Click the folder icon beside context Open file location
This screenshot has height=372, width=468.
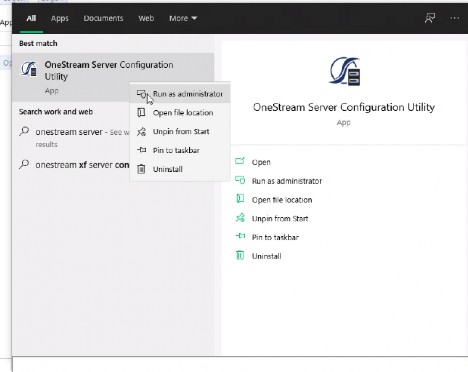[141, 113]
